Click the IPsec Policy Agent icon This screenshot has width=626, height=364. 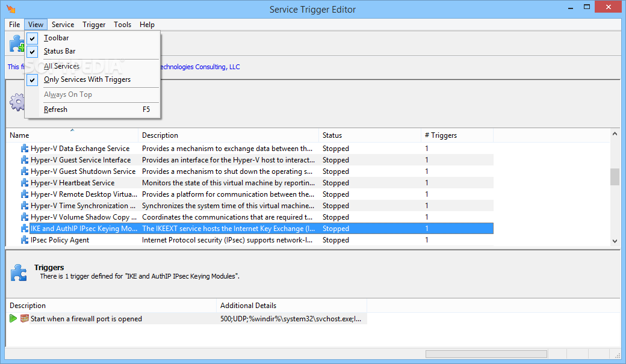(24, 240)
